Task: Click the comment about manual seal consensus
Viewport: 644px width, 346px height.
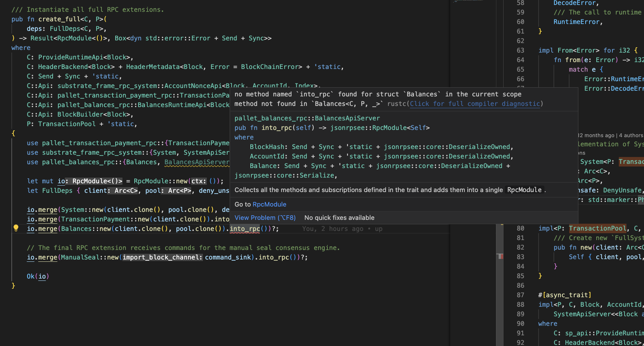Action: click(183, 248)
